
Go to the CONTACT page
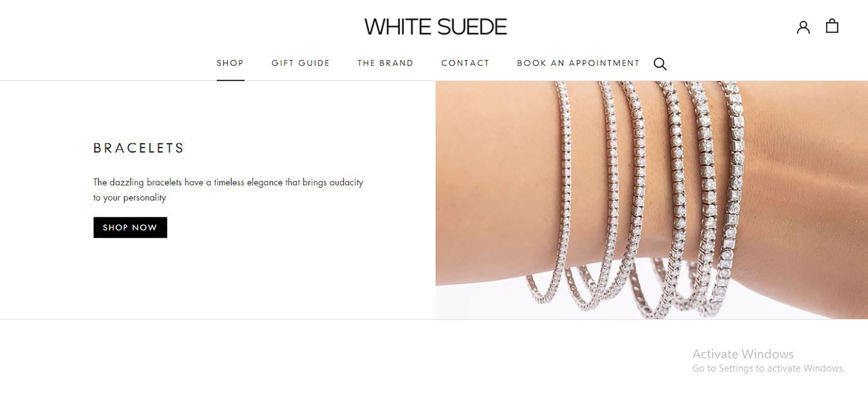[x=466, y=63]
